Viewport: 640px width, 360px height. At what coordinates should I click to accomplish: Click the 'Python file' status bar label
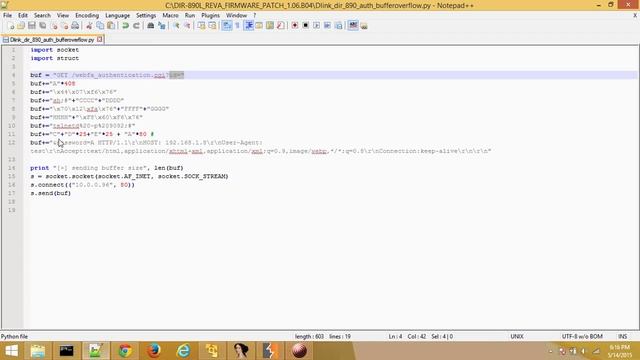pyautogui.click(x=14, y=337)
